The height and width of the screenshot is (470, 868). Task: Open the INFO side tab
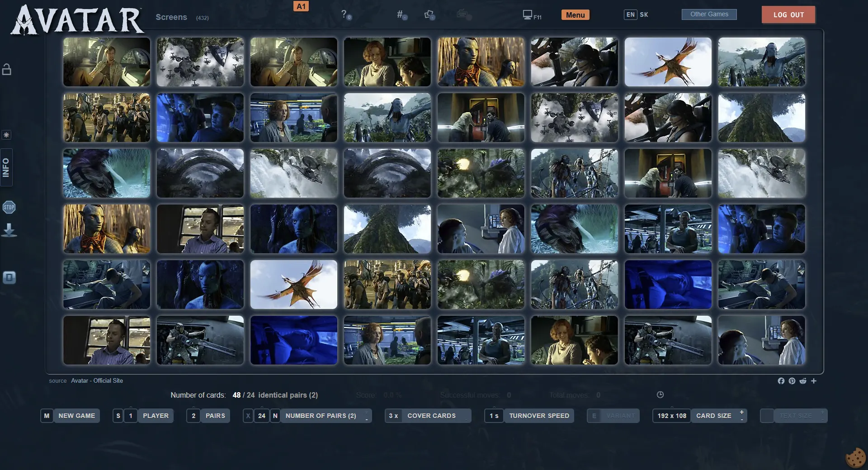6,167
